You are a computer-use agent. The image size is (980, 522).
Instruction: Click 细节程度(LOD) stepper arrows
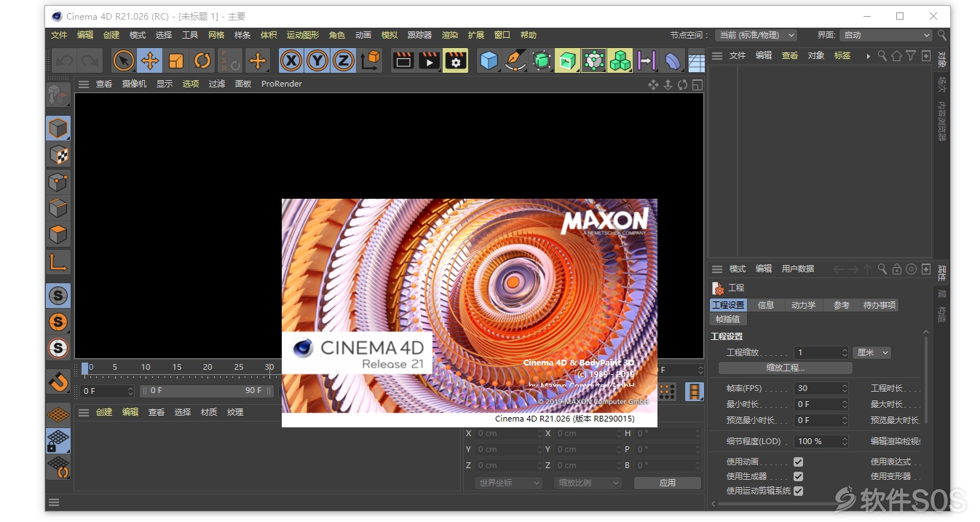click(x=845, y=441)
